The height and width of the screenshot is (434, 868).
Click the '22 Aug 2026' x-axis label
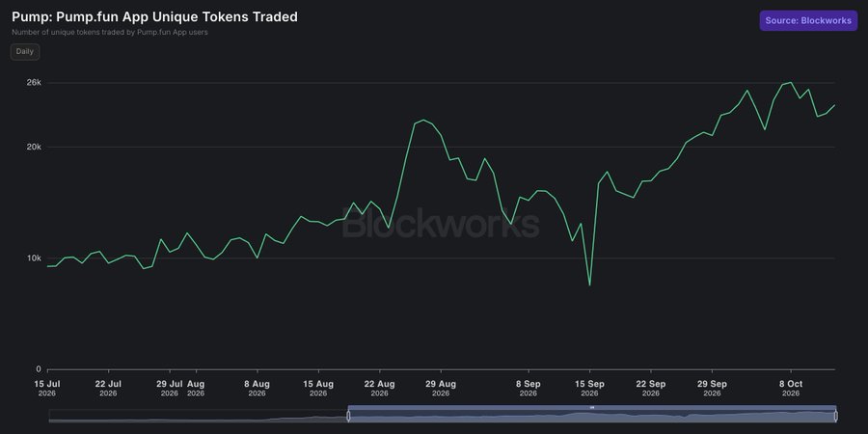pos(379,388)
